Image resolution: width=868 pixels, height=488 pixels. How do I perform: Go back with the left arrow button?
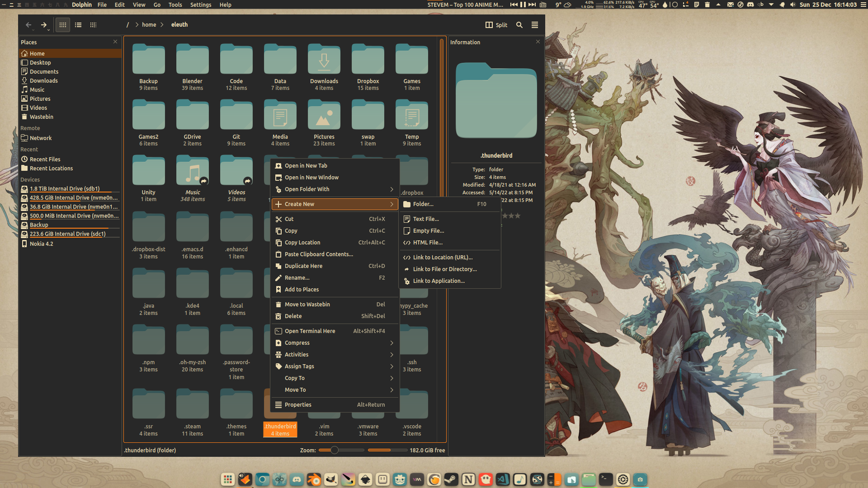28,25
